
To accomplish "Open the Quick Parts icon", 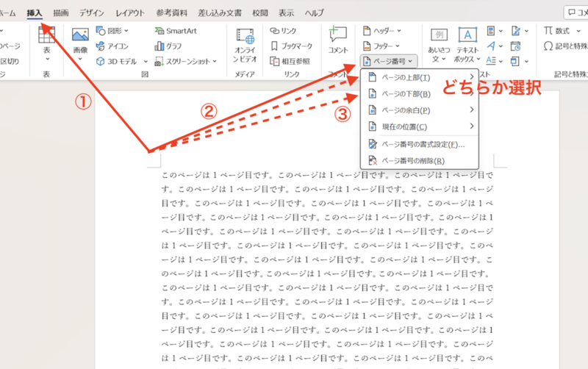I will click(491, 31).
